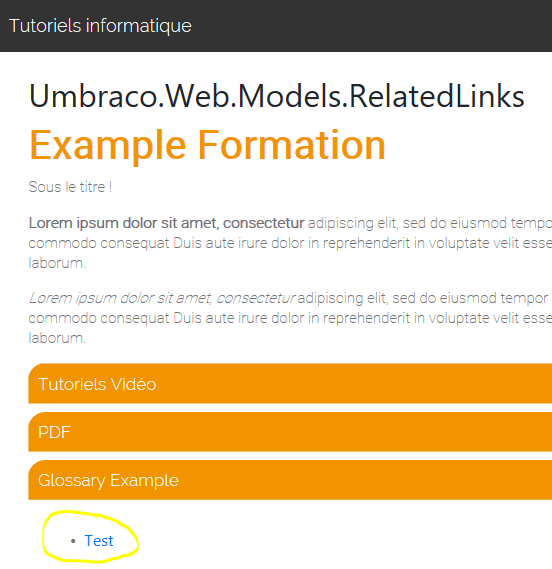Click the italic Lorem ipsum opening text
The image size is (552, 569).
[x=162, y=298]
